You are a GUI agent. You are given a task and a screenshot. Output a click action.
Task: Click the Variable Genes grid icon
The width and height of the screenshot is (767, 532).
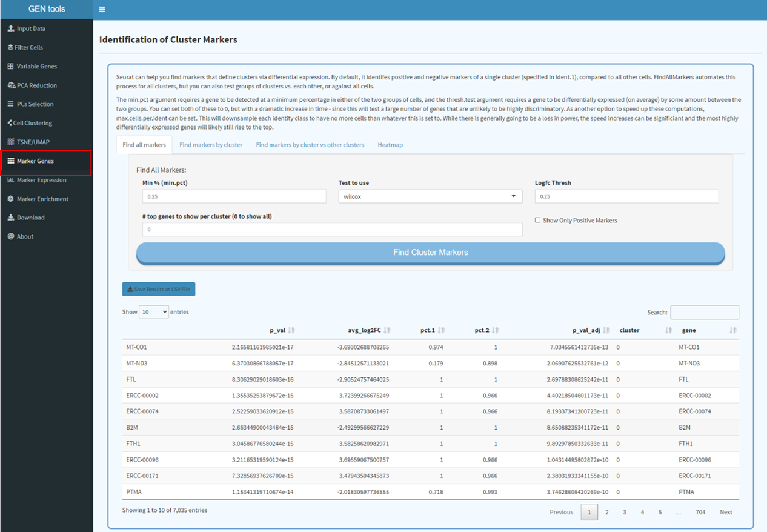pos(10,66)
